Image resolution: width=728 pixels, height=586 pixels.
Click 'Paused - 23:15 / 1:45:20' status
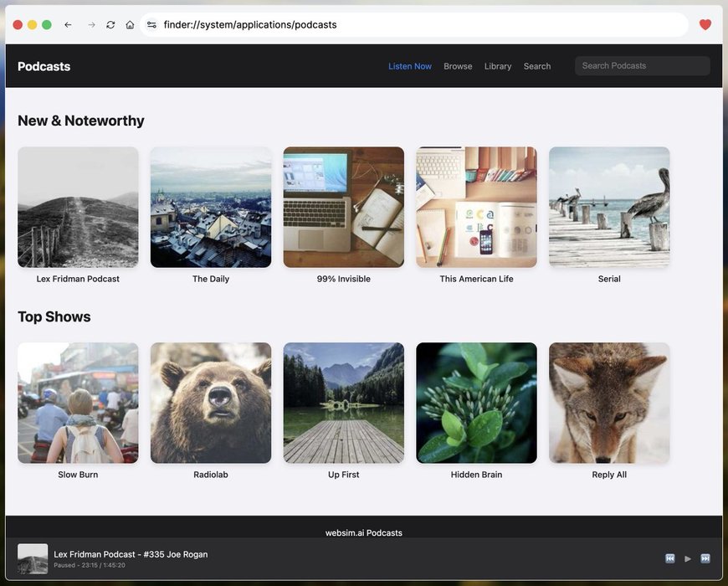pyautogui.click(x=90, y=565)
